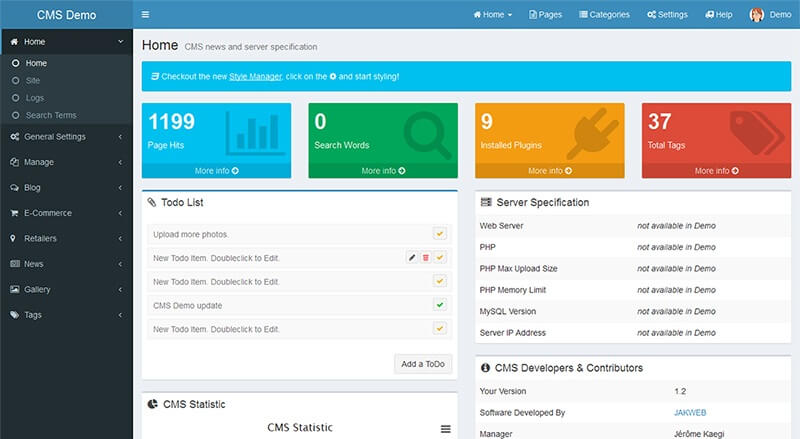Click the house icon next to Home in sidebar
Screen dimensions: 800x439
pyautogui.click(x=14, y=42)
